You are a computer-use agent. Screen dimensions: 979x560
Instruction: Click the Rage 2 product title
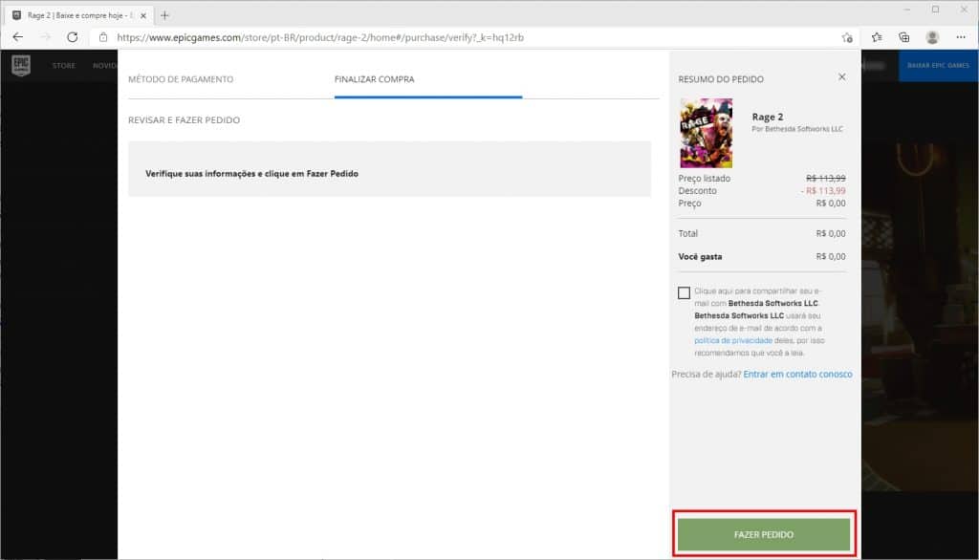pos(768,117)
